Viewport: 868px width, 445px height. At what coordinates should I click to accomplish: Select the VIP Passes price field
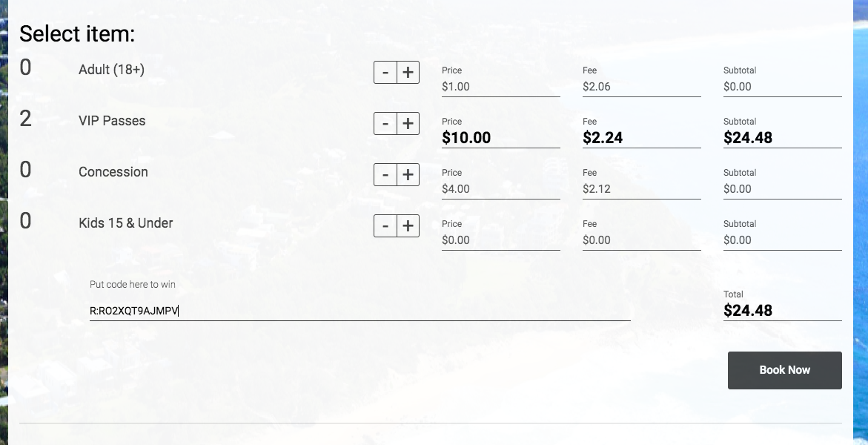pos(501,138)
